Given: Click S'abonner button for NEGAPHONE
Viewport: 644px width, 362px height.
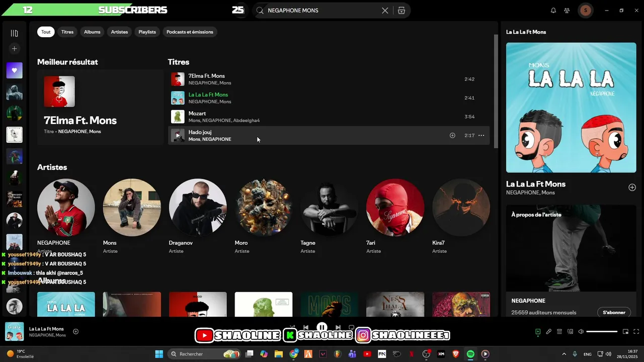Looking at the screenshot, I should pyautogui.click(x=614, y=312).
